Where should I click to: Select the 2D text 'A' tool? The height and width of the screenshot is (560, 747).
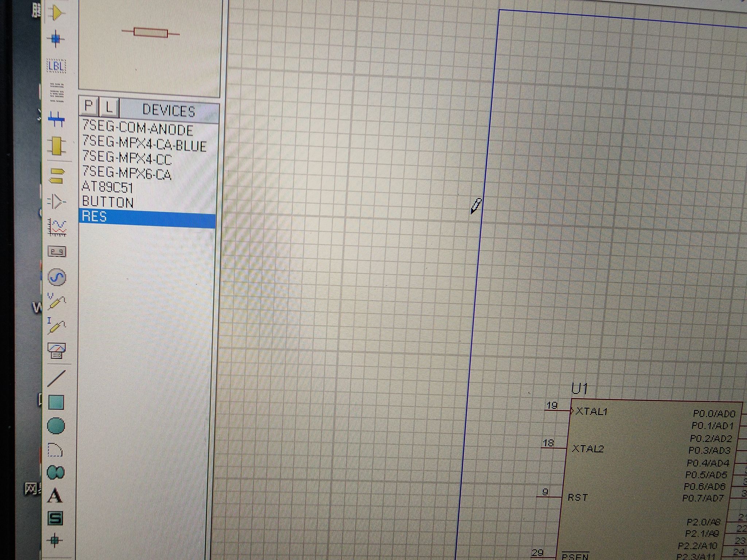[55, 495]
